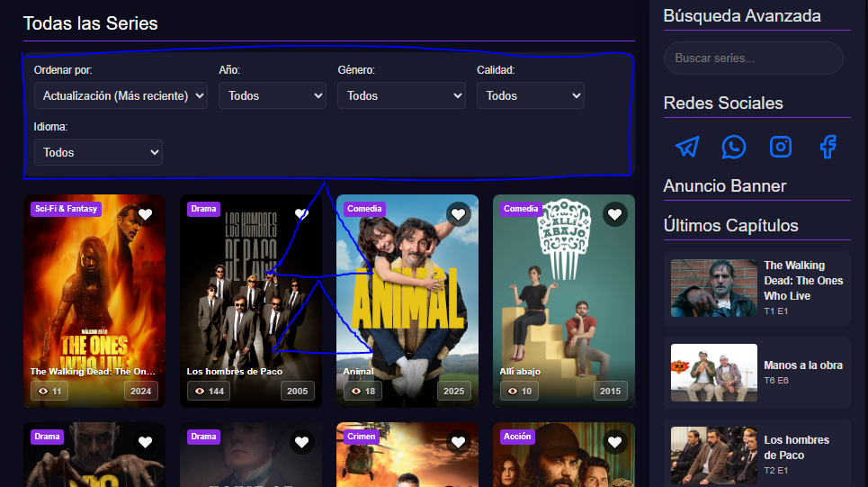
Task: Click the Todas las Series heading
Action: (90, 23)
